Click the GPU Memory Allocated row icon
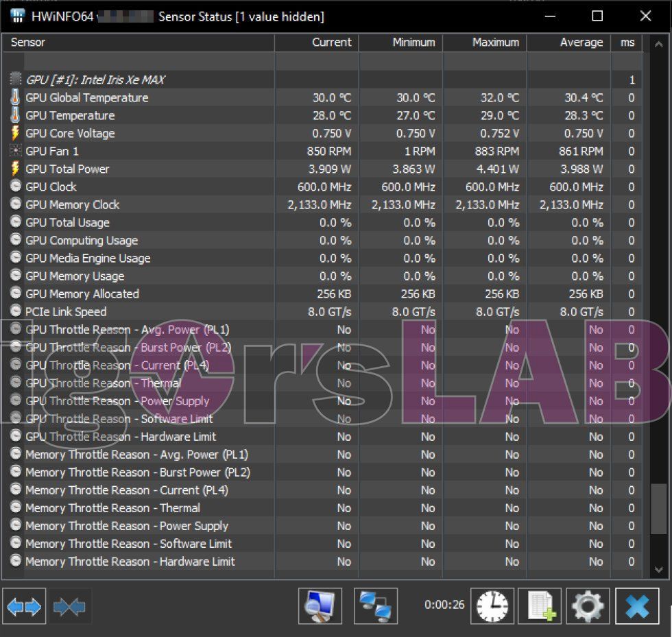 pos(15,293)
